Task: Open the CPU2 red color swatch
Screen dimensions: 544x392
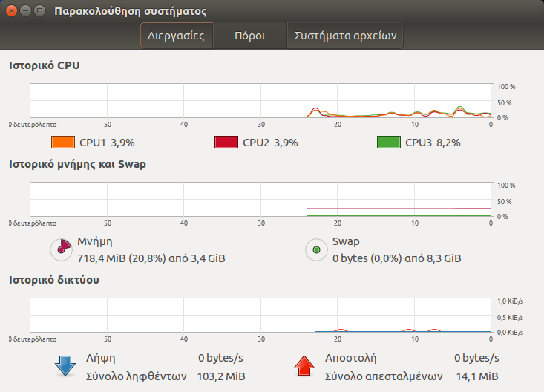Action: 226,143
